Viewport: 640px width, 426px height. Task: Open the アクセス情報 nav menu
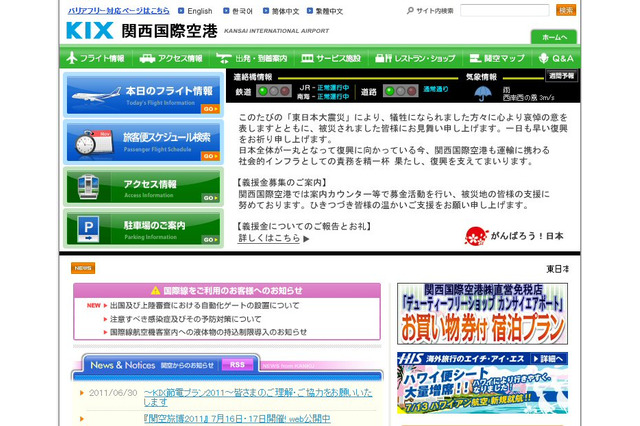[171, 58]
